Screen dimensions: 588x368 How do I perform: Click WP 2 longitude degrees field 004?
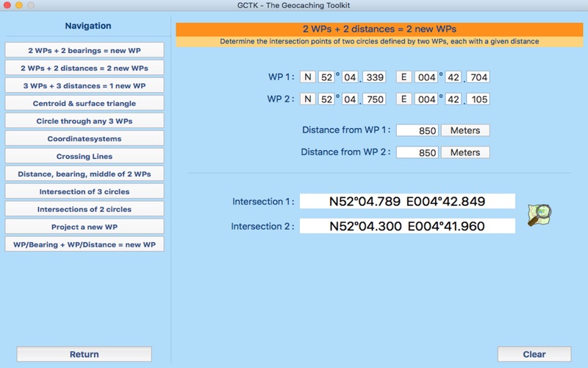click(x=426, y=99)
